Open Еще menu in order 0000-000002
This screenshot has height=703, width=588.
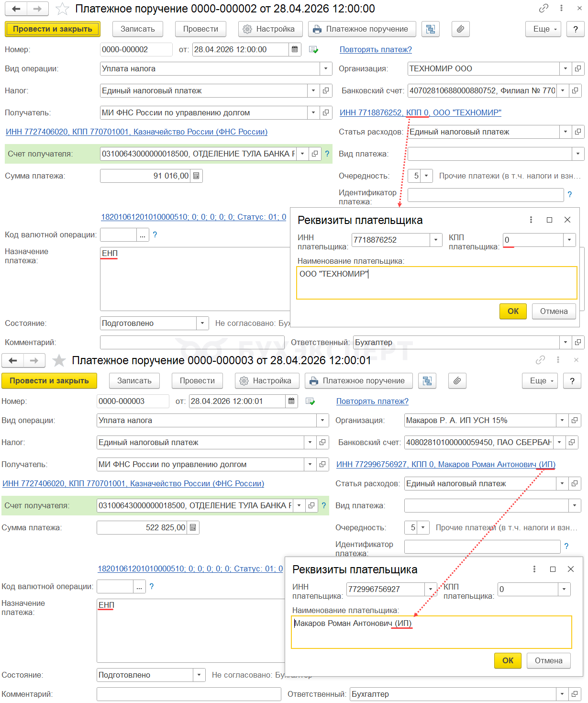coord(543,29)
